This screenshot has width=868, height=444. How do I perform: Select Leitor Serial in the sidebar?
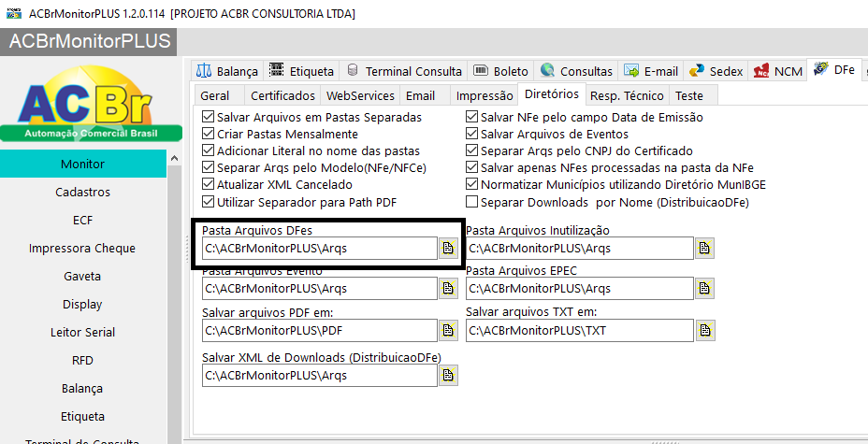coord(83,333)
